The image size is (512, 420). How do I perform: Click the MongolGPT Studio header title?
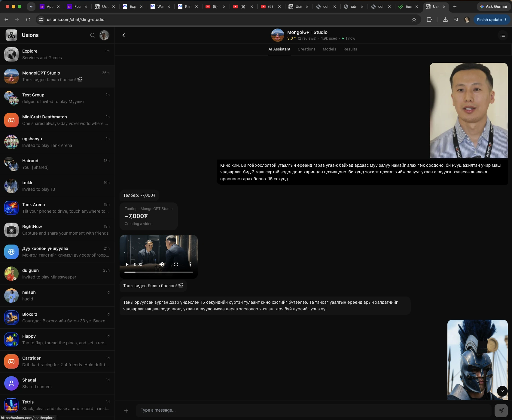click(307, 32)
